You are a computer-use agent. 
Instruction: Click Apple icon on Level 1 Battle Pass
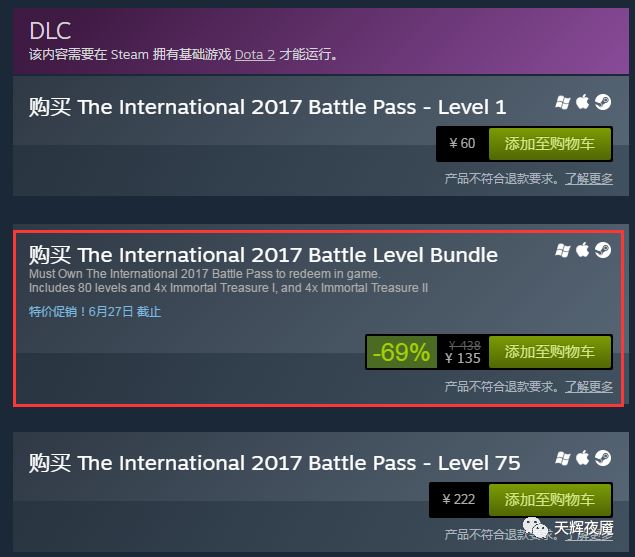(582, 102)
